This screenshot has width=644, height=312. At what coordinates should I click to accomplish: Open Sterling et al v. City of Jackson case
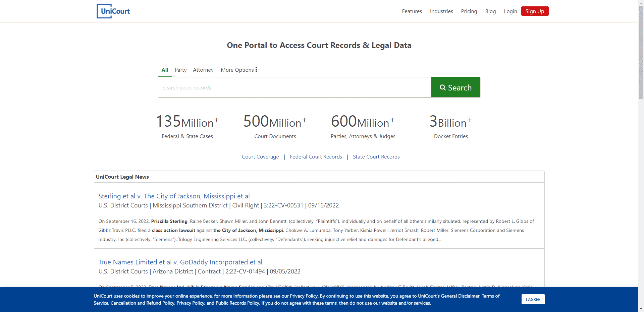tap(174, 196)
